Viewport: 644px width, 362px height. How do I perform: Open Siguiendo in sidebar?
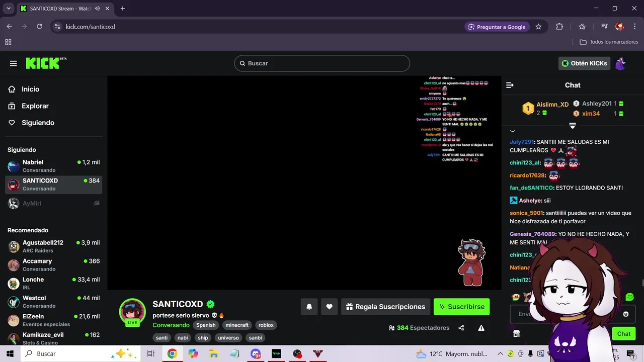[x=38, y=123]
